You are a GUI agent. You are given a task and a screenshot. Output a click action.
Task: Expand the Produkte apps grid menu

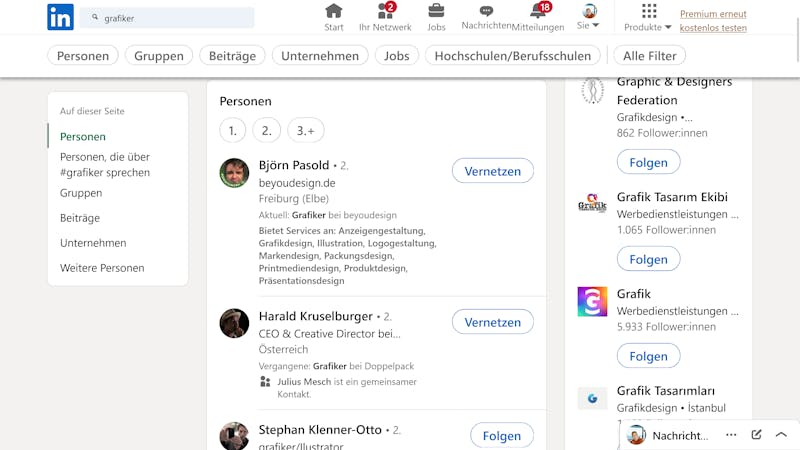pyautogui.click(x=648, y=18)
